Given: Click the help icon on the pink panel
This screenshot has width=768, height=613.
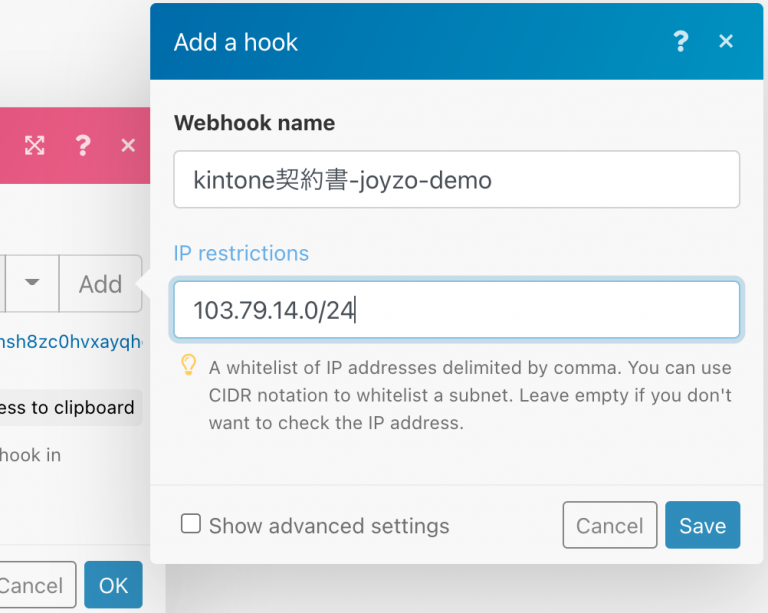Looking at the screenshot, I should click(x=83, y=146).
